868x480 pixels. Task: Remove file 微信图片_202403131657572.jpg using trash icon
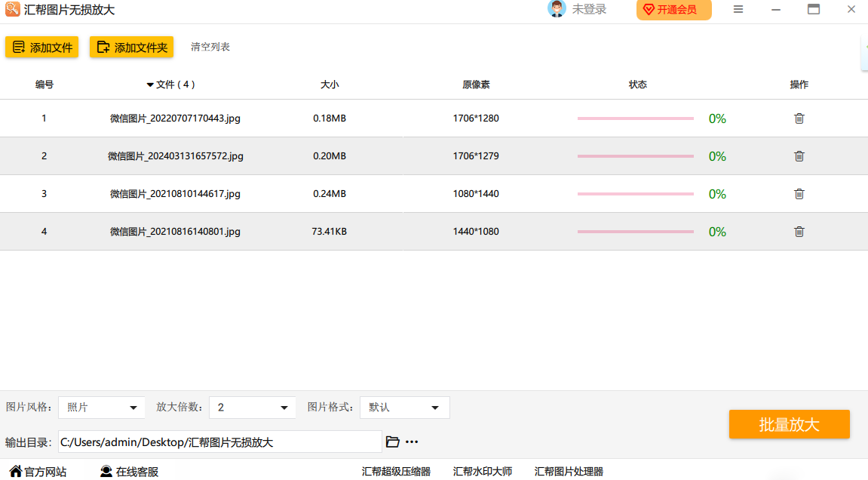[x=799, y=156]
